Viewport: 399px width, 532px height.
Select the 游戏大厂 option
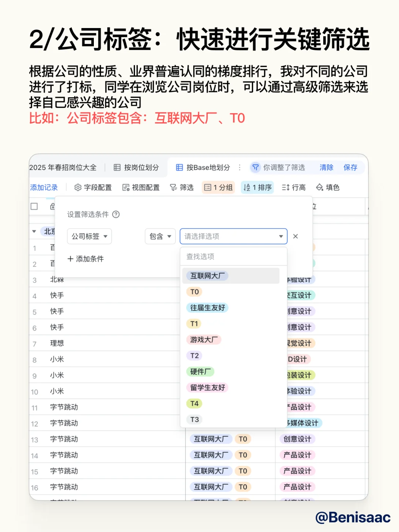(204, 339)
